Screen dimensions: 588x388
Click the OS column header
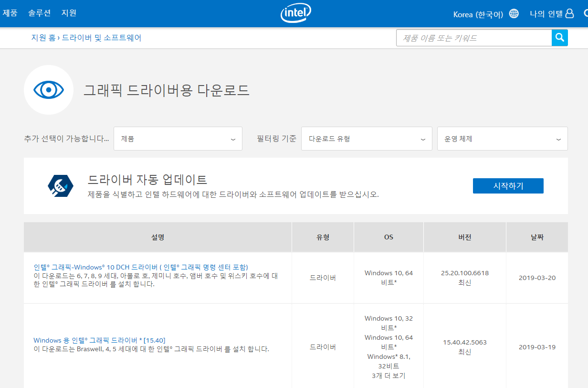[x=389, y=237]
